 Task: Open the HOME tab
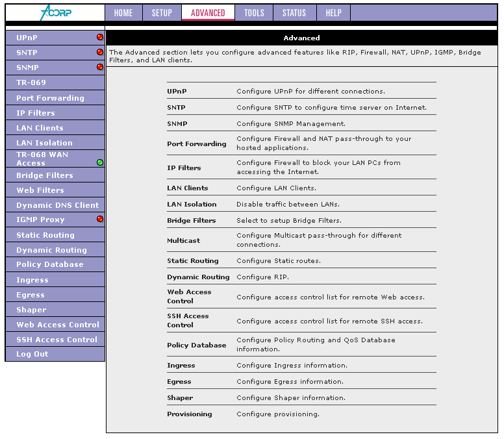click(123, 13)
